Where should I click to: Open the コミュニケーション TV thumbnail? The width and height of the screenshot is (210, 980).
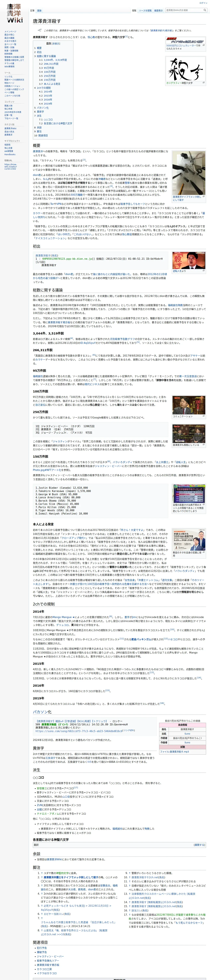189,405
